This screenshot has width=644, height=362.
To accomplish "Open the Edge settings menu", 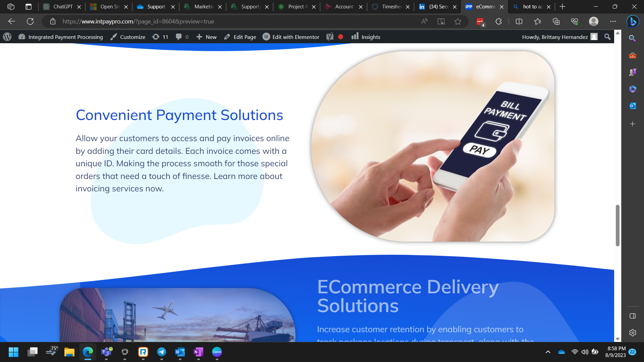I will click(613, 21).
